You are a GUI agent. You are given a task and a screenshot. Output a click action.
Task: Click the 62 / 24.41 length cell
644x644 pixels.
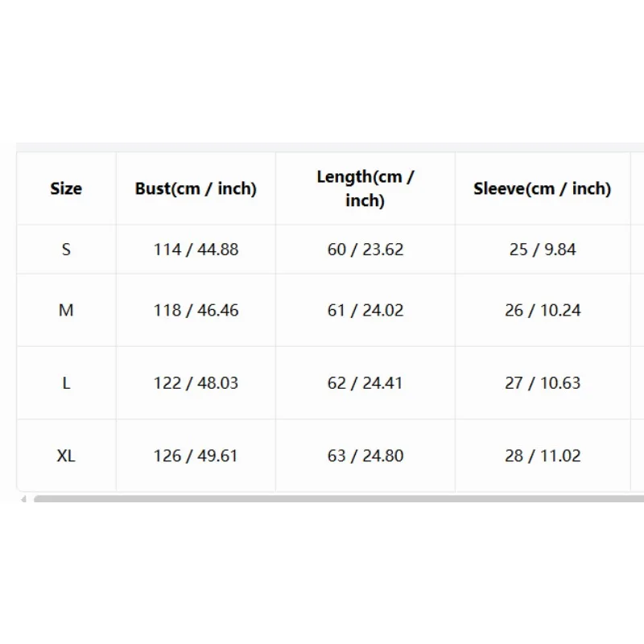(365, 383)
